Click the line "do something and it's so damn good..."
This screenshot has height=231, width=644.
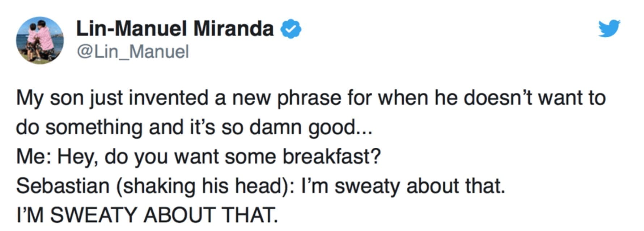point(194,127)
